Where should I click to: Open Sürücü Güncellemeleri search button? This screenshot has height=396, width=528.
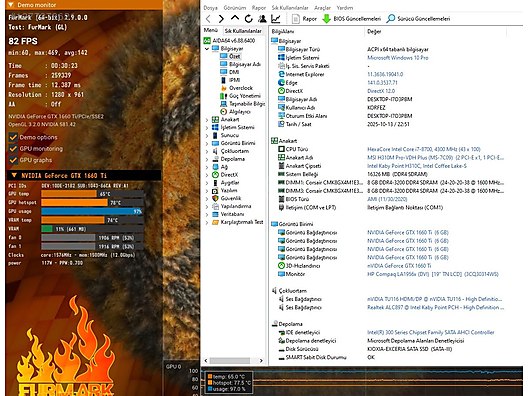(x=418, y=19)
